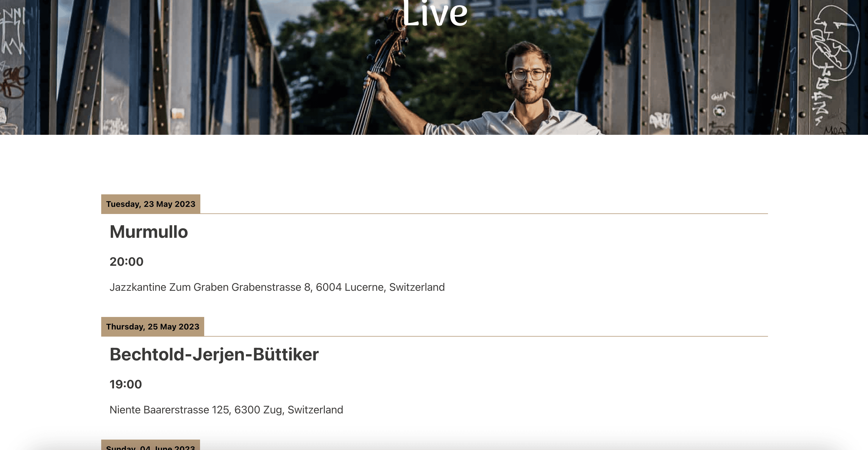The image size is (868, 450).
Task: Click the 20:00 start time of Murmullo
Action: point(126,262)
